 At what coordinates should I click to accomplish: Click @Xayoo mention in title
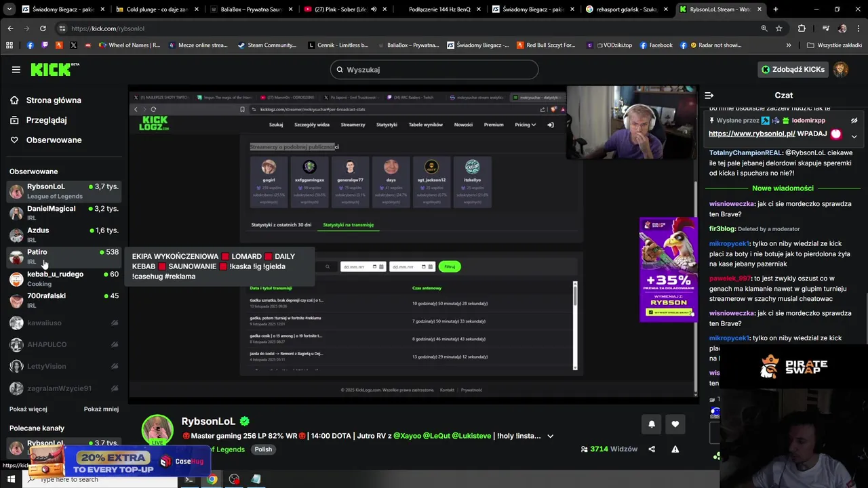[x=408, y=436]
